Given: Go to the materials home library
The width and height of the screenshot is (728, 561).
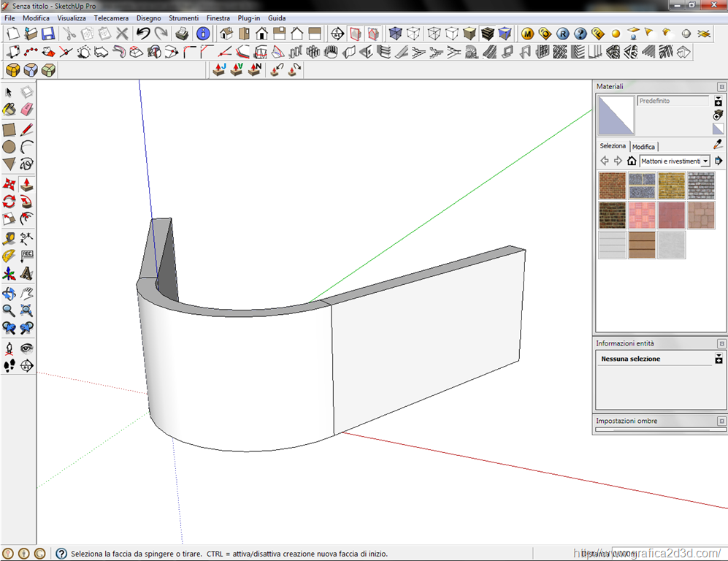Looking at the screenshot, I should pyautogui.click(x=632, y=161).
